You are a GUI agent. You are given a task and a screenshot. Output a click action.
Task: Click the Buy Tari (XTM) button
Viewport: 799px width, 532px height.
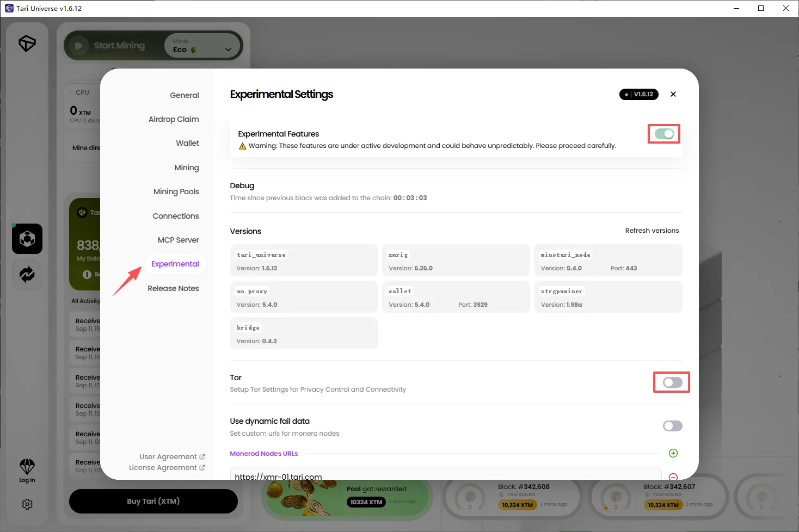click(x=153, y=501)
